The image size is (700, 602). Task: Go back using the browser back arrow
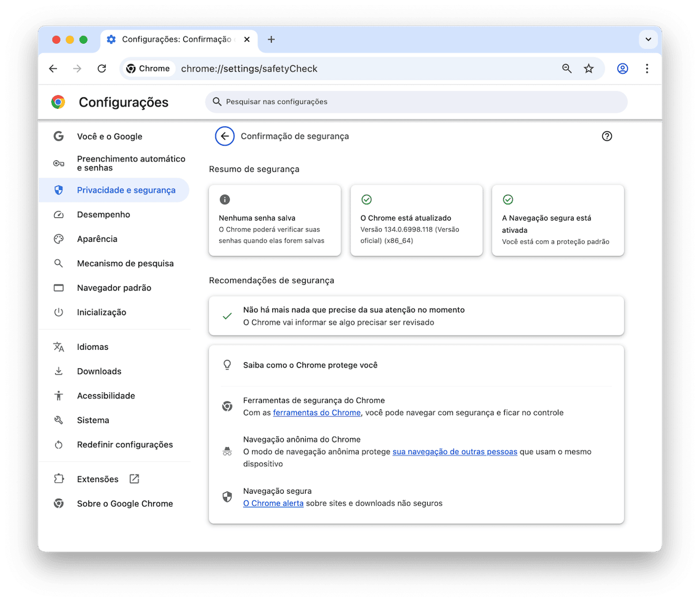point(53,69)
